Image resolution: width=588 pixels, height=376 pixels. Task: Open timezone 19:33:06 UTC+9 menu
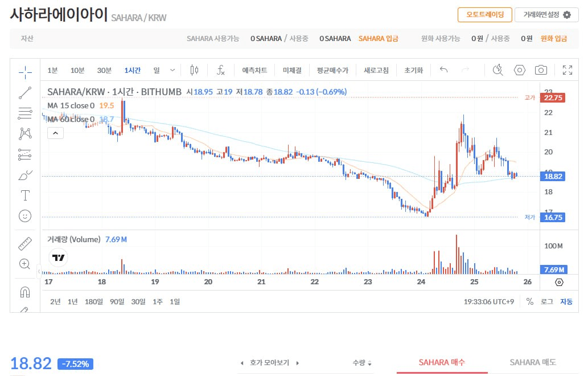pos(489,301)
